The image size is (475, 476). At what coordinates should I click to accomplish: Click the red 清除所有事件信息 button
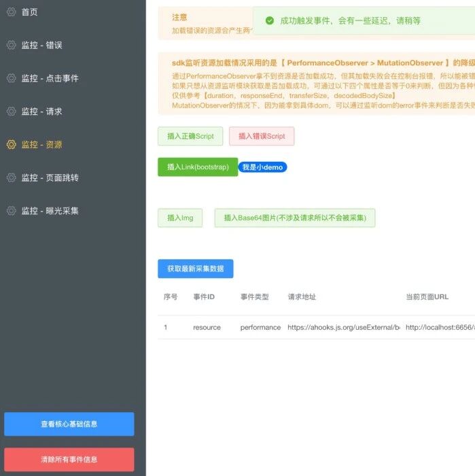pos(69,459)
